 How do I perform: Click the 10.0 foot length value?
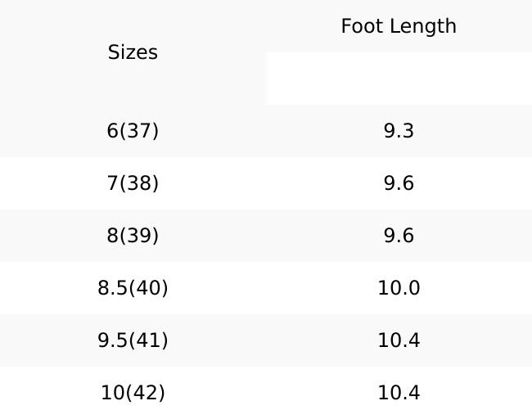(399, 288)
